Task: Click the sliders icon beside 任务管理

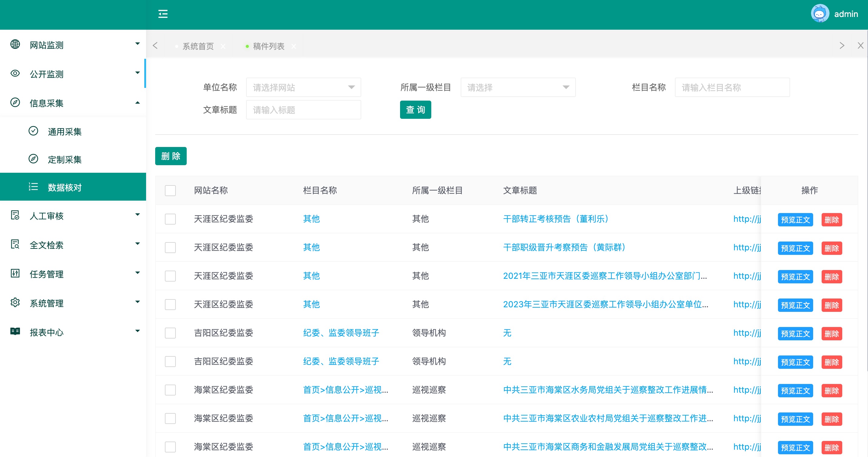Action: (15, 273)
